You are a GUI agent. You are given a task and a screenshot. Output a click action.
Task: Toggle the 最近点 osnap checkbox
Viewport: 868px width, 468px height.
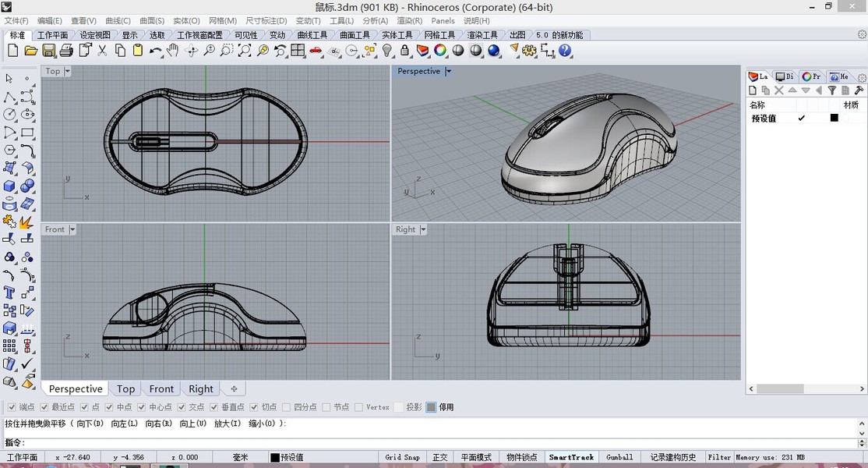(x=44, y=407)
